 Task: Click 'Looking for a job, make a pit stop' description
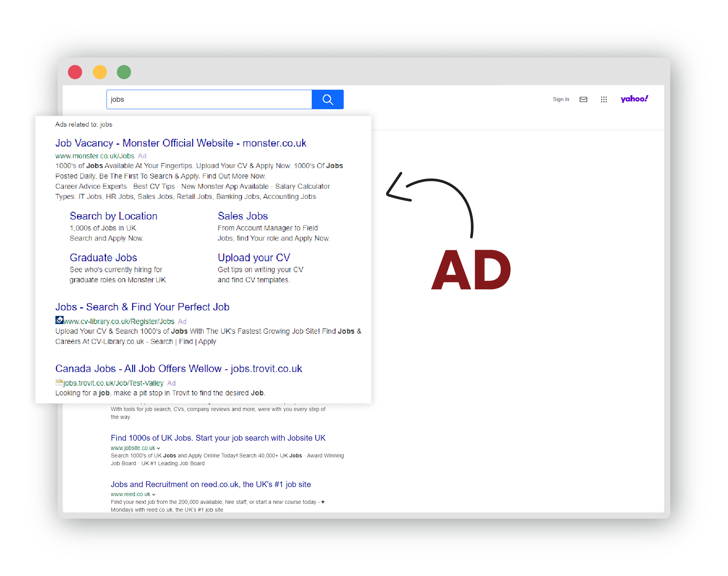[160, 393]
